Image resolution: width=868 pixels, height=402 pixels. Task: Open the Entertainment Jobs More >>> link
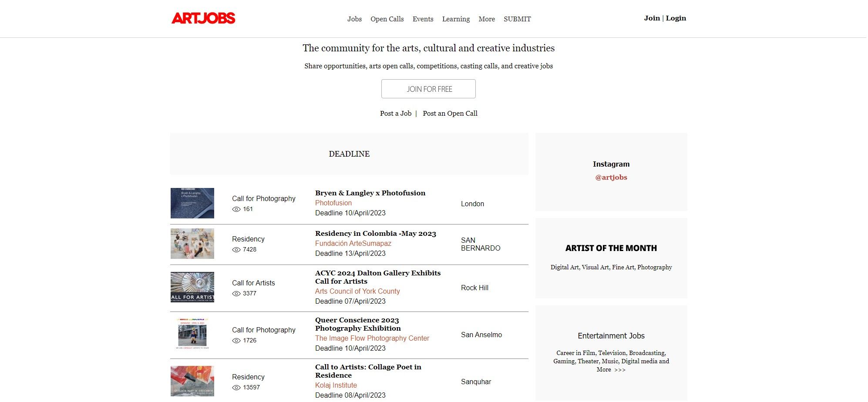611,370
